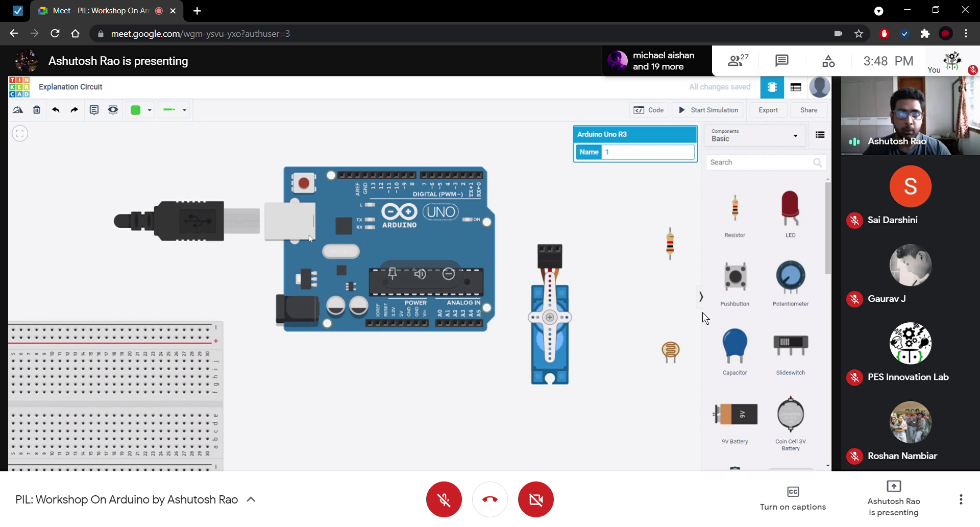The image size is (980, 527).
Task: Turn on captions
Action: click(x=793, y=498)
